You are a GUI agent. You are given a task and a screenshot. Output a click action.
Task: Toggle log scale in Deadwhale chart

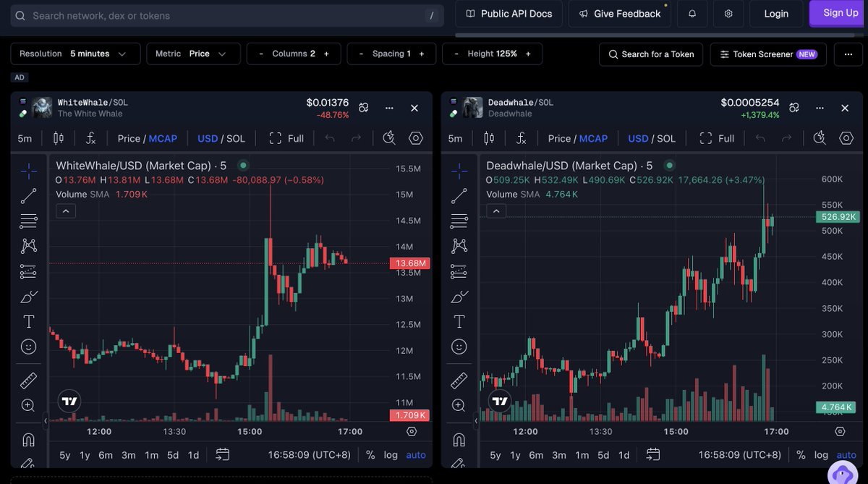click(821, 455)
